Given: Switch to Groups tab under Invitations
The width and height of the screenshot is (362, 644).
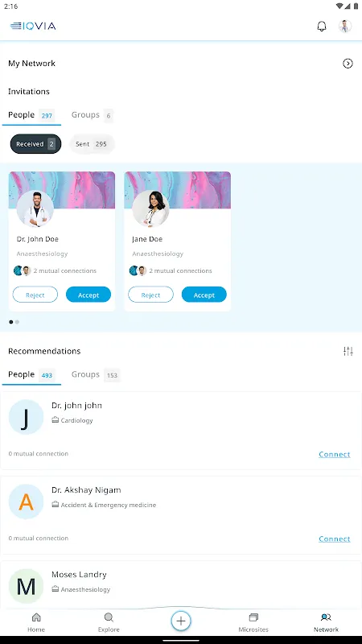Looking at the screenshot, I should click(x=92, y=115).
